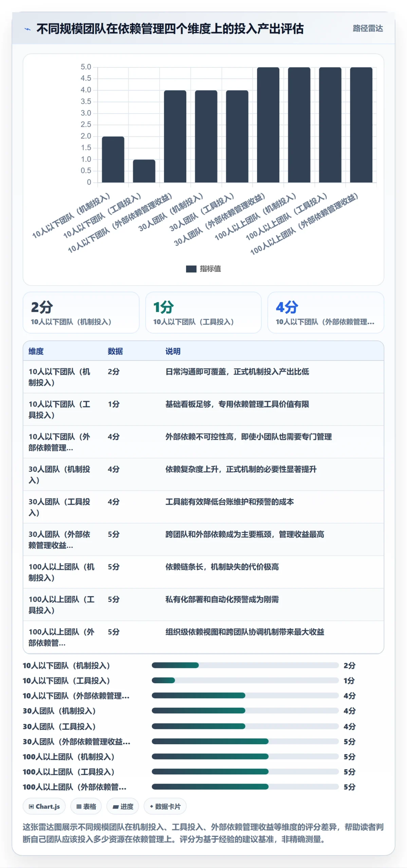Click the chart bar for 30人团队（工具投入）

(x=237, y=136)
